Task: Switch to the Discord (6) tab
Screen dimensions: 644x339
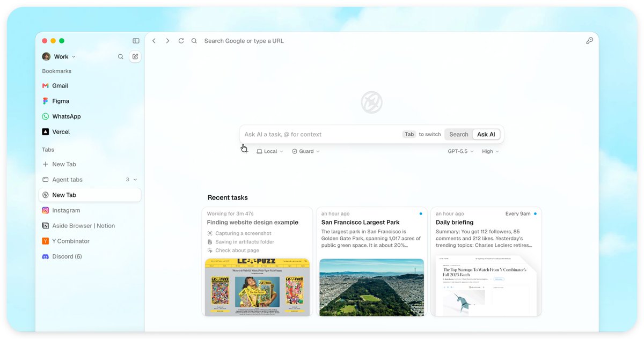Action: coord(90,256)
